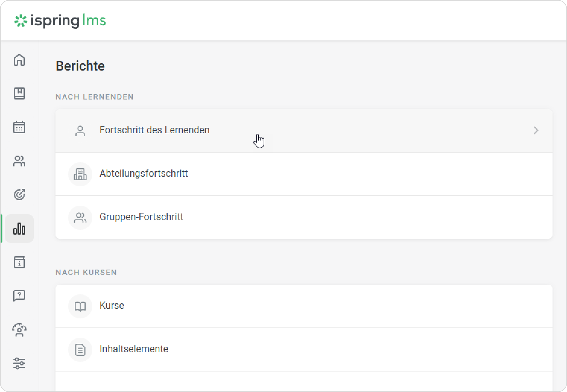
Task: Click the users icon in the sidebar
Action: pos(19,161)
